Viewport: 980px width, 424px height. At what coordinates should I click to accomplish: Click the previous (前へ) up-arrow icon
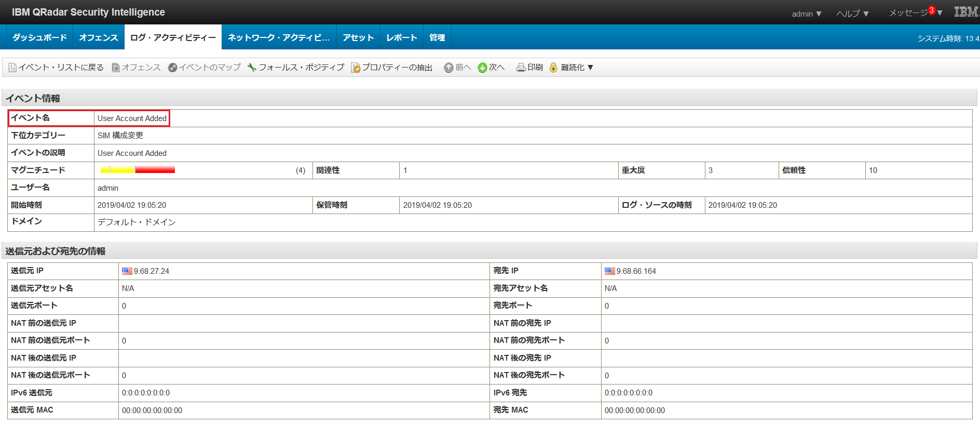coord(448,68)
